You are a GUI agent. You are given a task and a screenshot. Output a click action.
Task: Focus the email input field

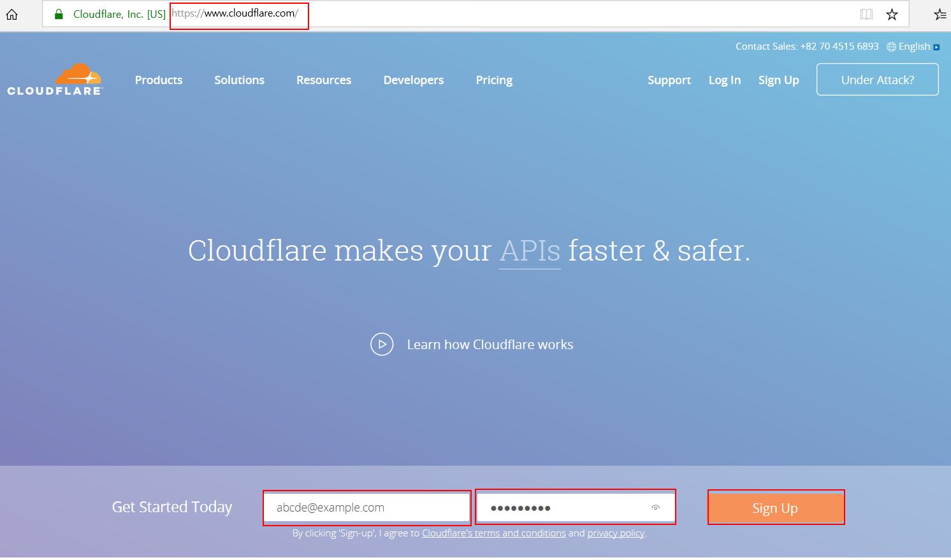[x=367, y=508]
